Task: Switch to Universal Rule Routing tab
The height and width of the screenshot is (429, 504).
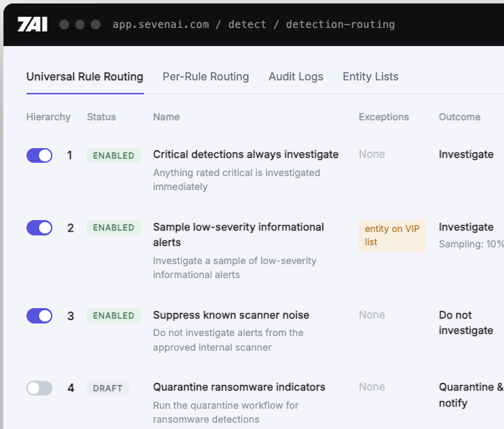Action: click(x=85, y=77)
